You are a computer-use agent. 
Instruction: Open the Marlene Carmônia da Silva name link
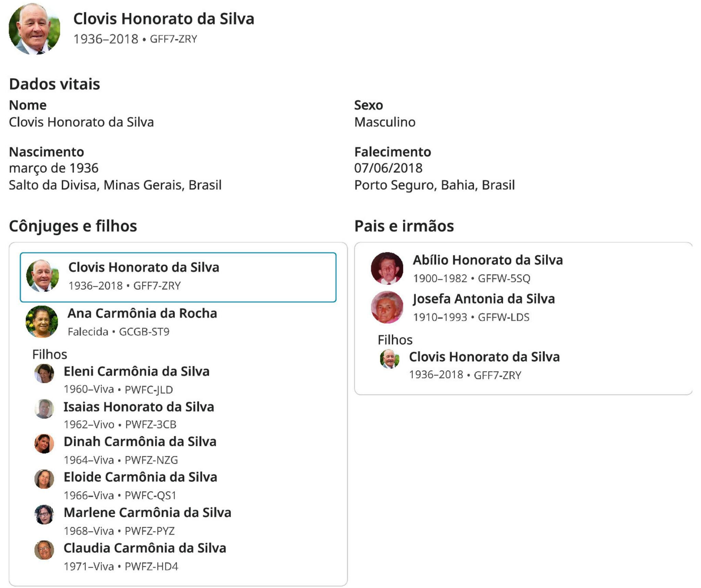click(148, 513)
